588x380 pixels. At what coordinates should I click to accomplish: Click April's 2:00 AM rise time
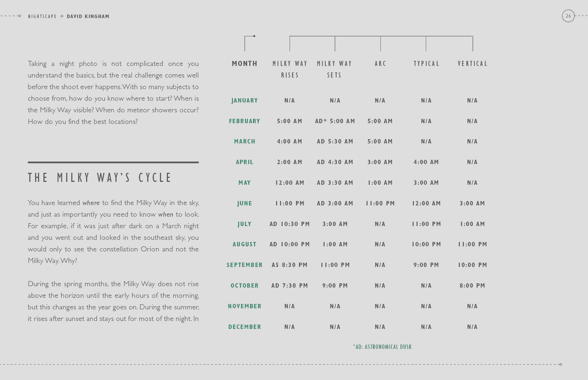pos(289,162)
